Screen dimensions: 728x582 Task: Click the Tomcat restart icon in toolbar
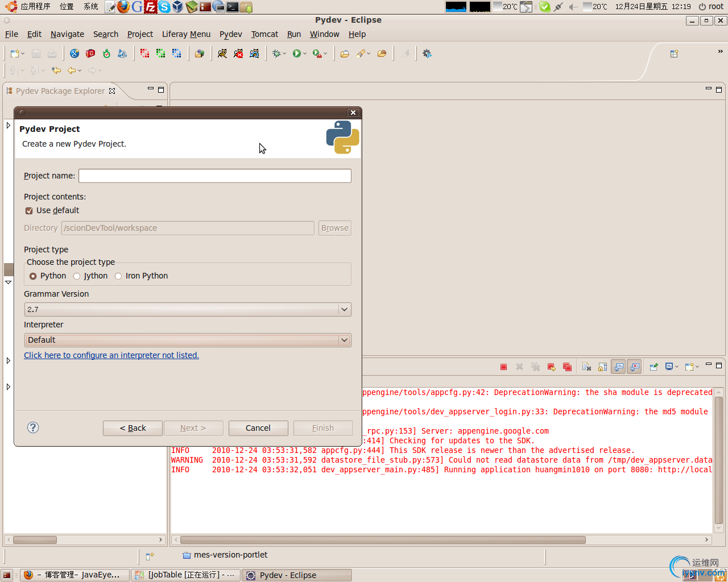tap(254, 53)
